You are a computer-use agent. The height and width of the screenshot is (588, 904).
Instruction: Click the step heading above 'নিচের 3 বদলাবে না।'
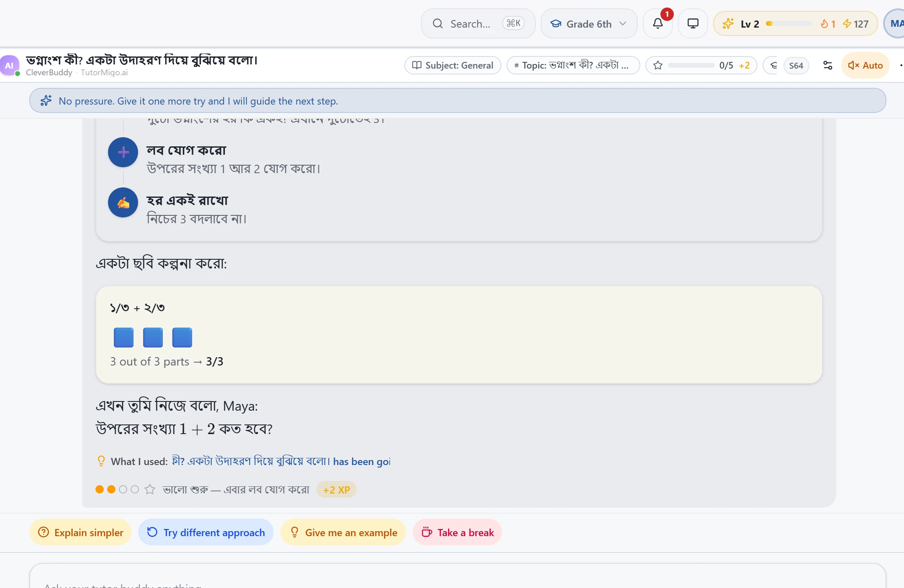(187, 201)
